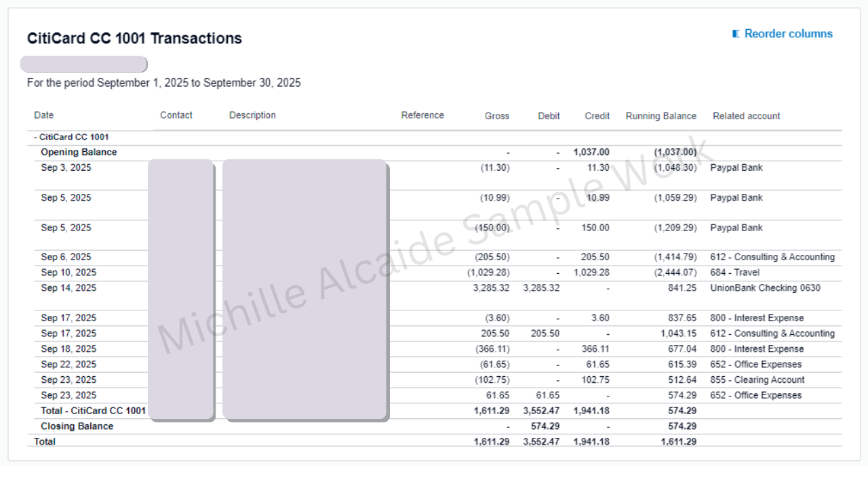Click UnionBank Checking 0630 related account
Screen dimensions: 868x488
pos(765,288)
